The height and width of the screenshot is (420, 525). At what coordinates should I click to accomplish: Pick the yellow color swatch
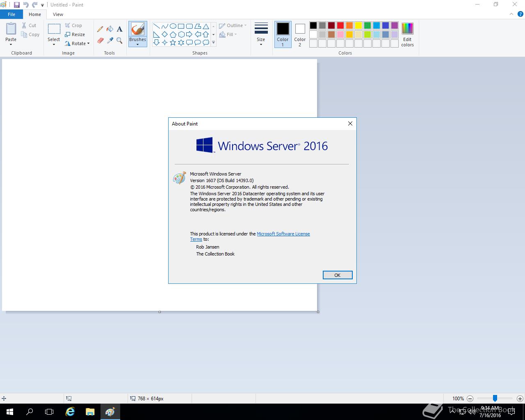[x=358, y=25]
